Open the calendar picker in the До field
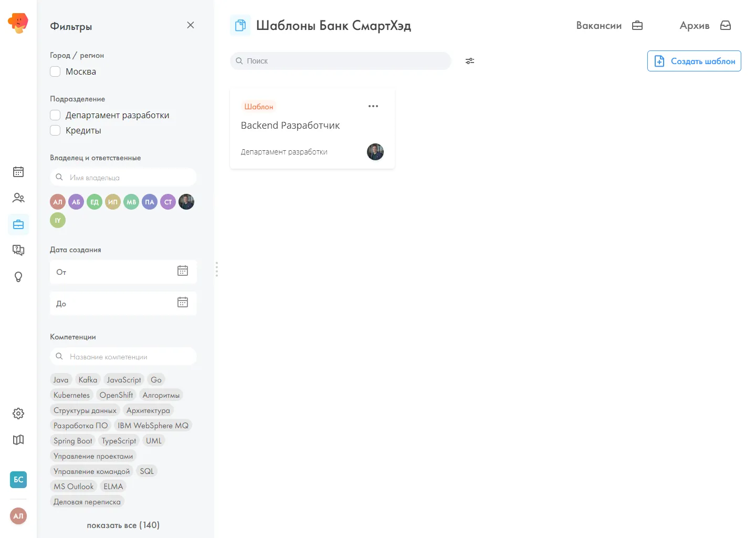 183,302
